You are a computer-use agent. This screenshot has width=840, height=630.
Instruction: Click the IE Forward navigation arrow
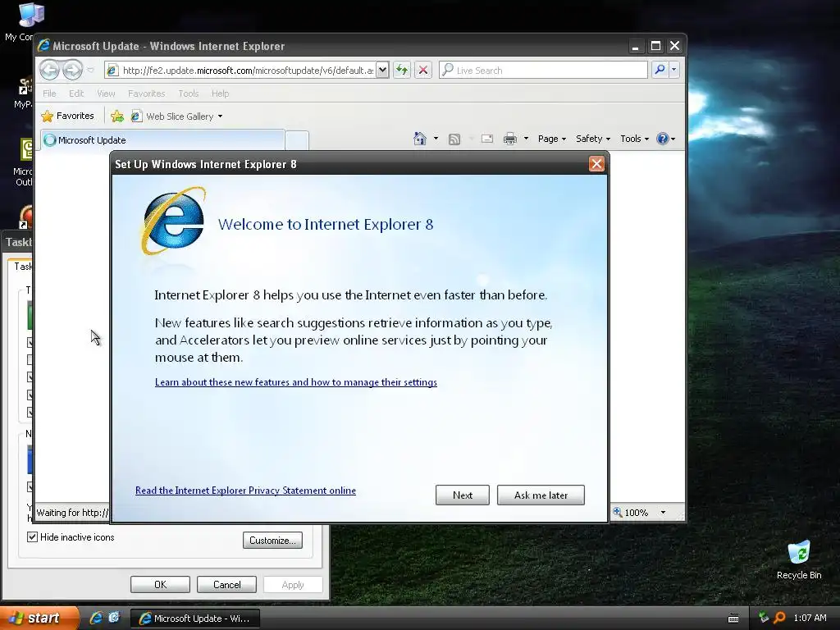coord(72,70)
